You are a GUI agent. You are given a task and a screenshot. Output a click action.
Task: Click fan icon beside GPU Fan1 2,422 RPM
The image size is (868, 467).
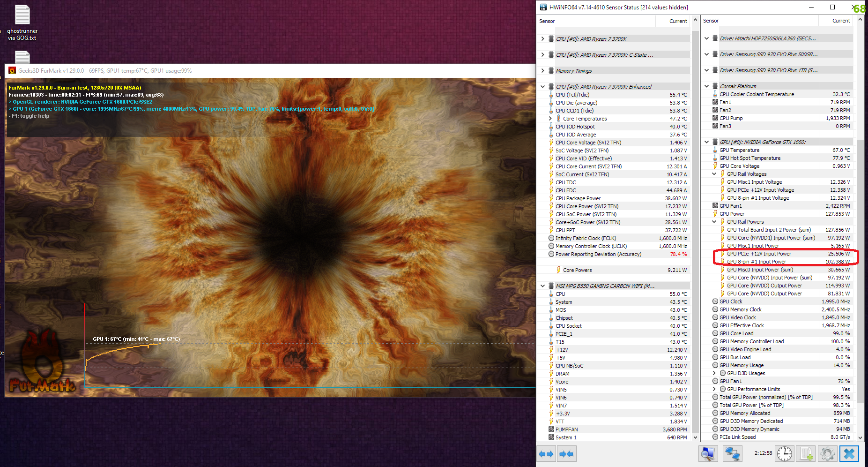point(715,206)
